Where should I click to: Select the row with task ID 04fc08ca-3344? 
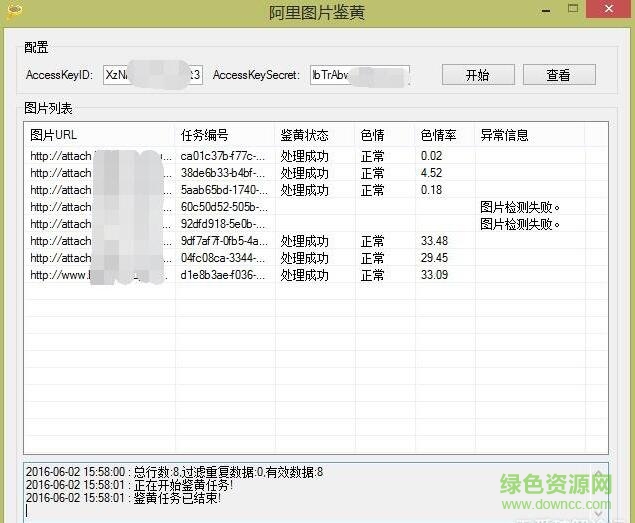click(x=223, y=258)
